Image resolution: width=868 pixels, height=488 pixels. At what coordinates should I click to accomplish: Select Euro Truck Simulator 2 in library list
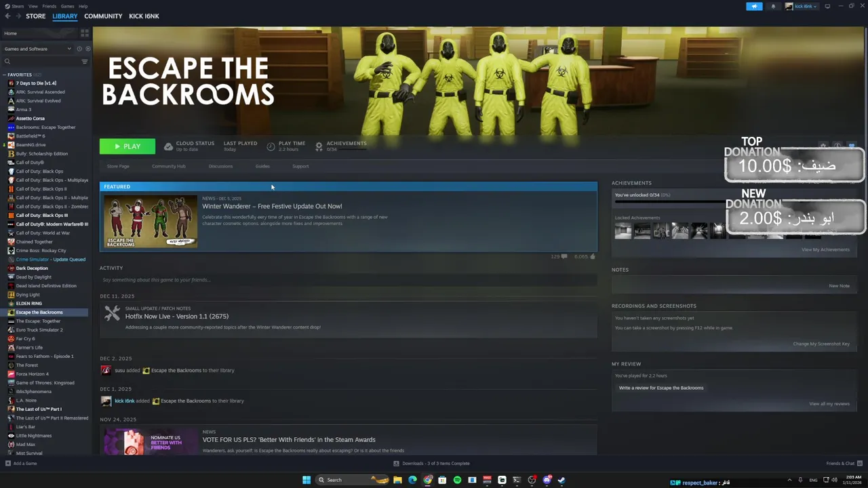pyautogui.click(x=39, y=330)
